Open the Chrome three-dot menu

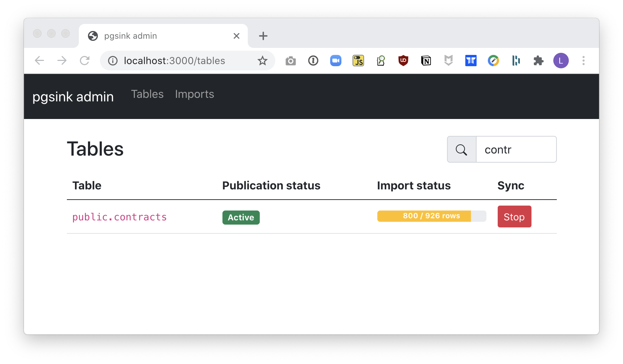point(583,61)
